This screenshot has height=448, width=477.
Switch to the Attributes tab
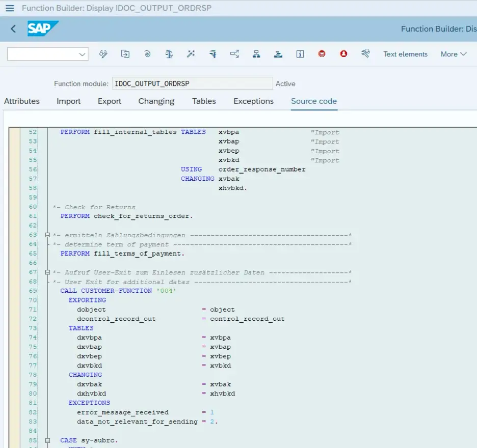22,101
